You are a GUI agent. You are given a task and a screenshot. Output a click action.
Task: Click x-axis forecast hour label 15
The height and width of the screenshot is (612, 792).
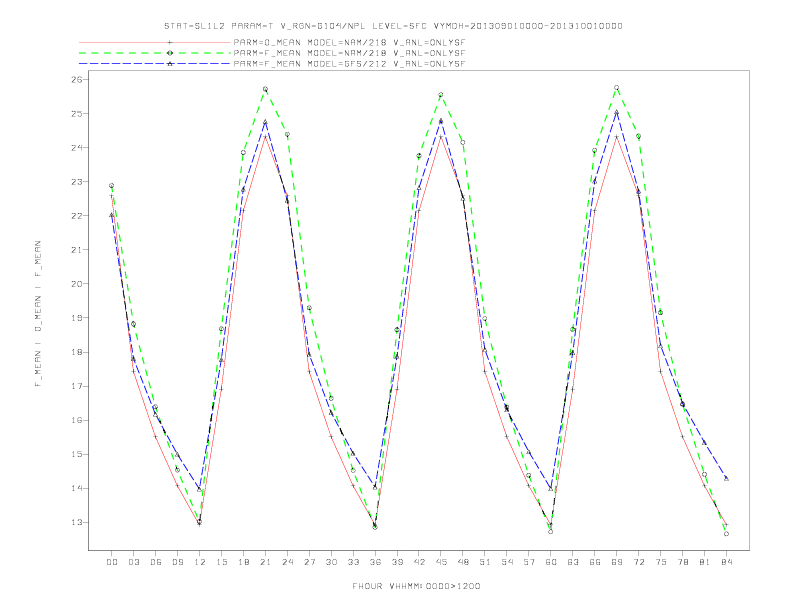[221, 562]
